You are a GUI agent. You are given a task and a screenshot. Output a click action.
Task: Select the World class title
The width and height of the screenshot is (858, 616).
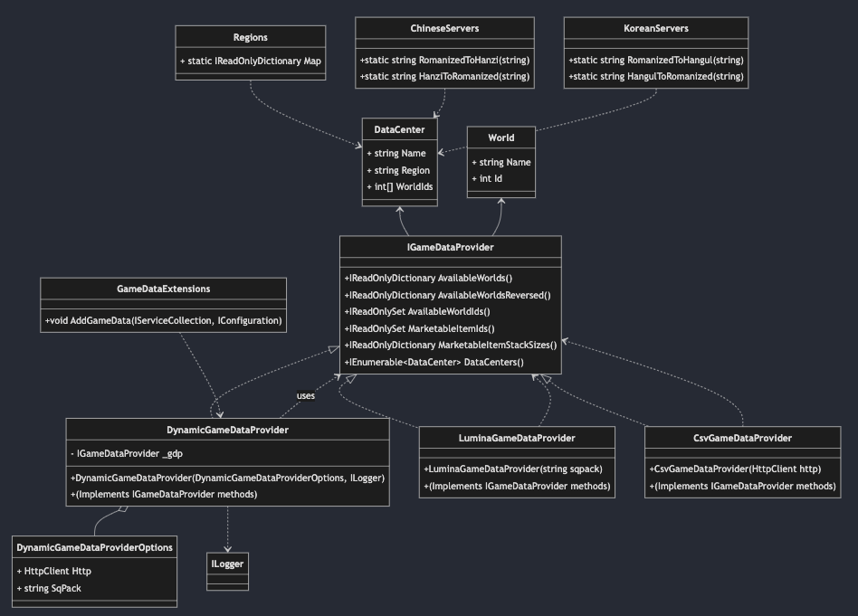[x=500, y=137]
